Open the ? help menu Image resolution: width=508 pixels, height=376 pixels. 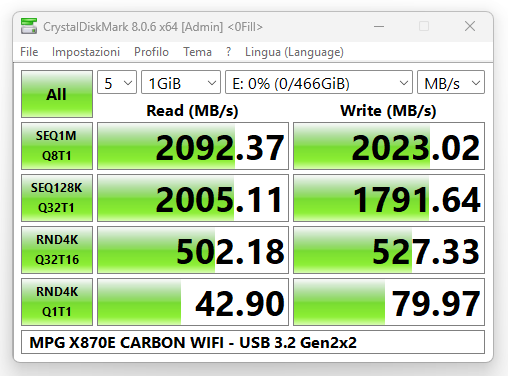pyautogui.click(x=228, y=52)
